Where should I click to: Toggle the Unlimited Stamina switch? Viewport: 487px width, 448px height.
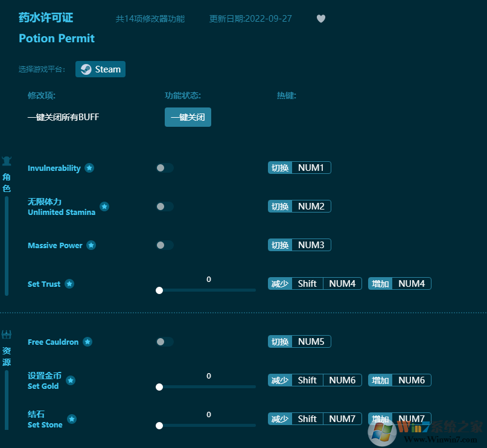coord(164,206)
